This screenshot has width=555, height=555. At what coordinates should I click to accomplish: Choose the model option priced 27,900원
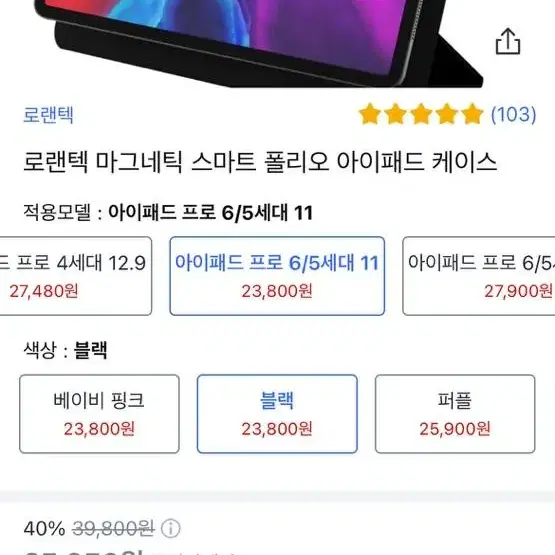coord(479,276)
